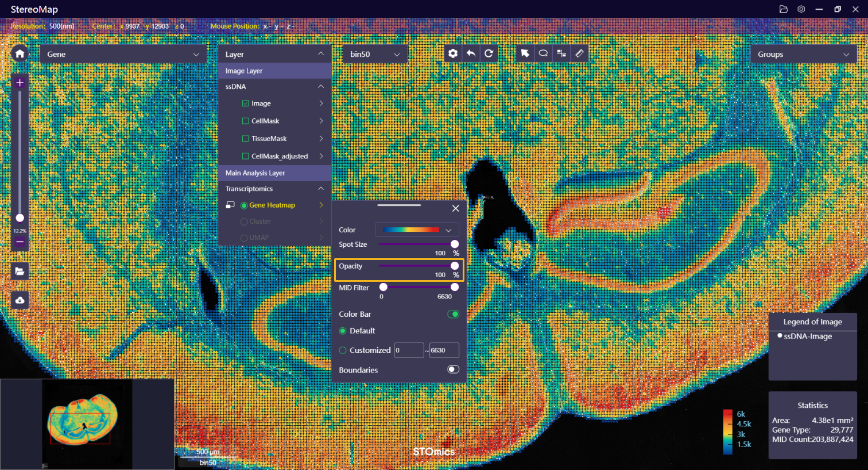The image size is (868, 470).
Task: Collapse the Transcriptomics section
Action: [x=320, y=189]
